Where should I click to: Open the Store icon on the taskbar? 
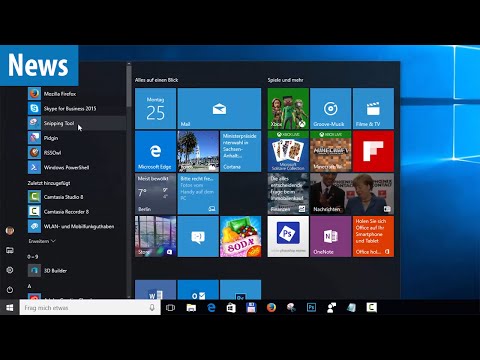[231, 307]
